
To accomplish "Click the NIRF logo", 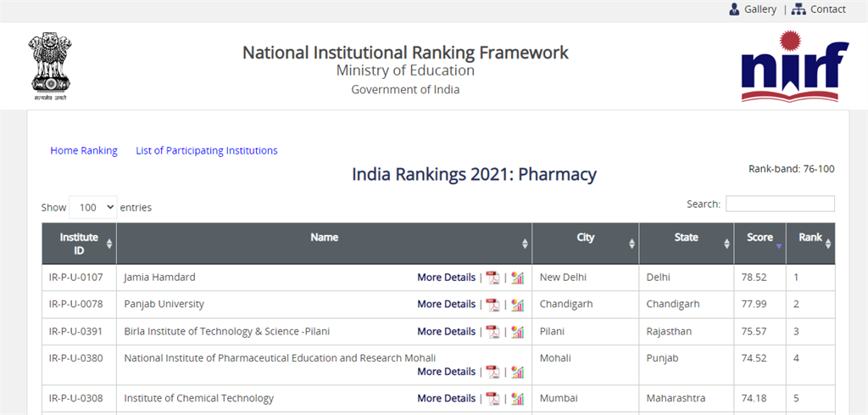I will tap(795, 66).
